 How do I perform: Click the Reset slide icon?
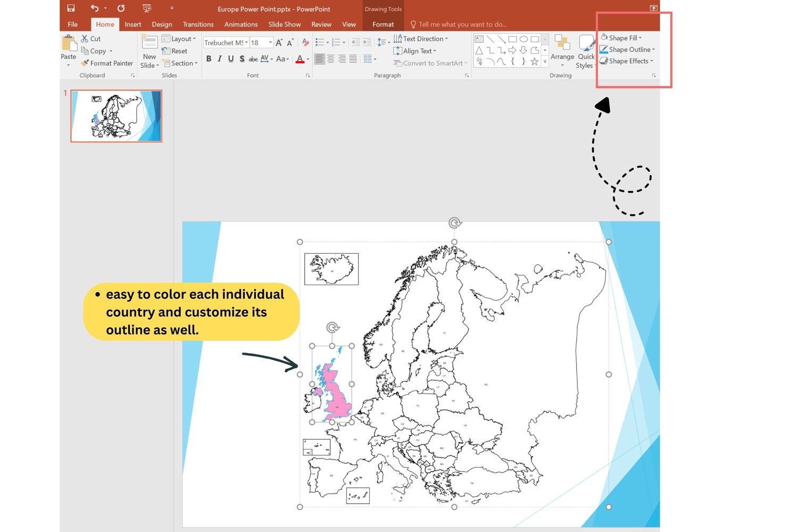click(x=166, y=51)
